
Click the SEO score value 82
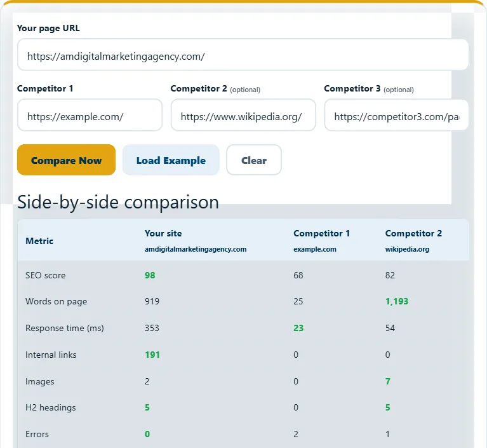tap(390, 275)
